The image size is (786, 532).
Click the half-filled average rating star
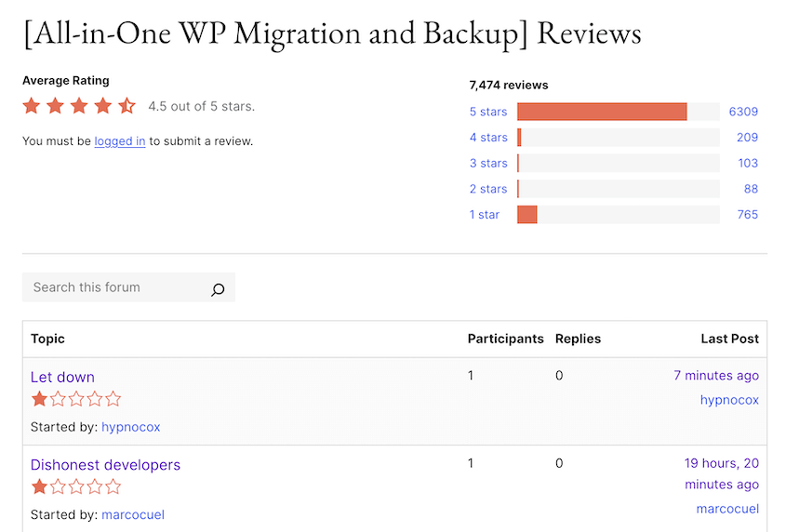click(x=127, y=106)
